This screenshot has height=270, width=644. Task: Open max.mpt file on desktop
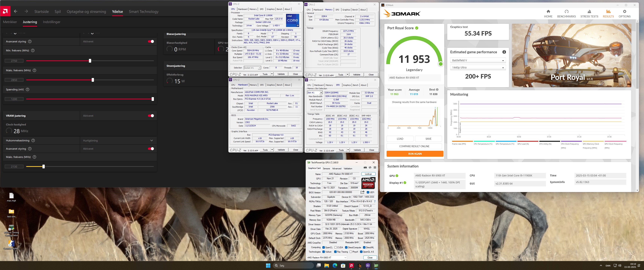pos(11,197)
